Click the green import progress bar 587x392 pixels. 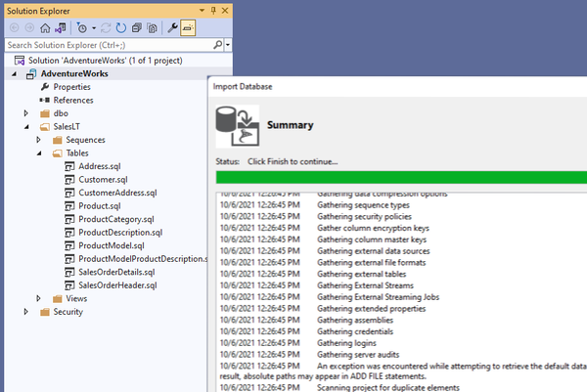(x=399, y=178)
